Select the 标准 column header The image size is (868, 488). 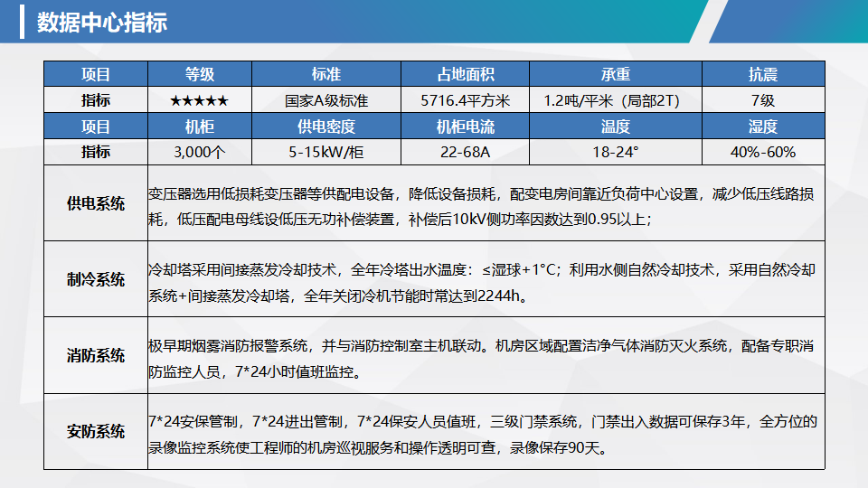point(325,75)
